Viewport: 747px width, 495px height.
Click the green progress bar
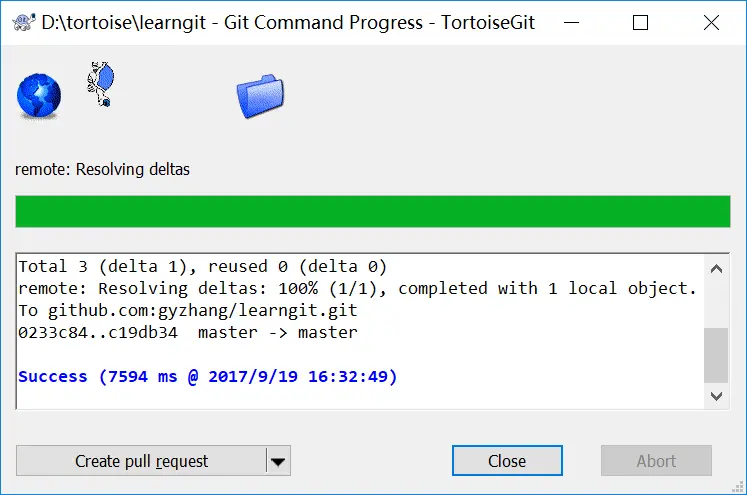tap(373, 211)
